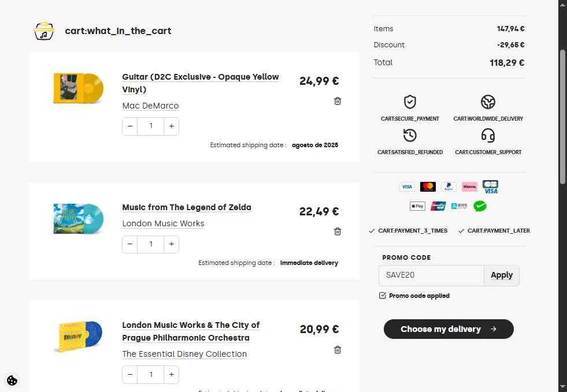Click the promo code input field

click(431, 275)
